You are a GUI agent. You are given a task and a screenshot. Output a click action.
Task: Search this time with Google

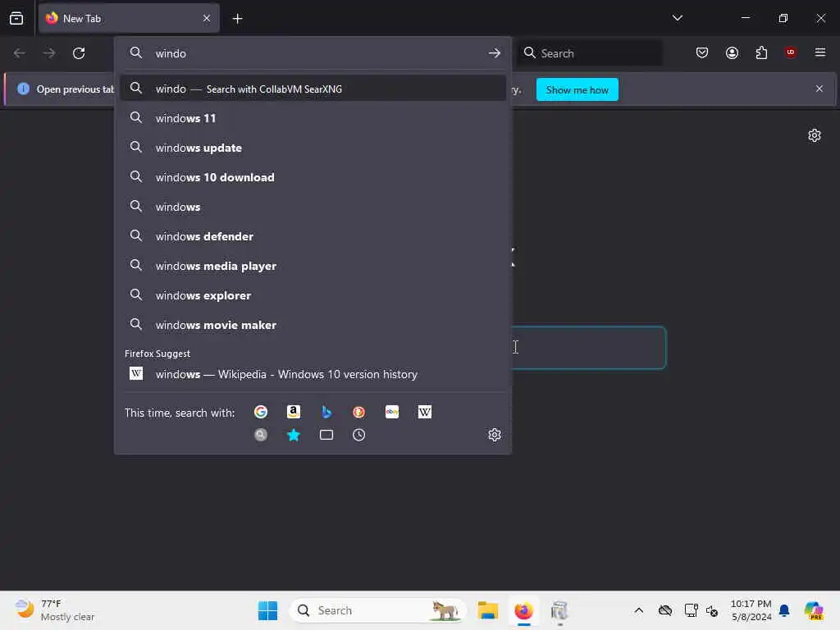pyautogui.click(x=261, y=412)
